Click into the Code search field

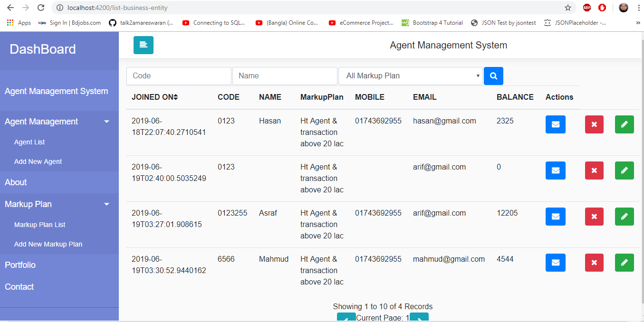coord(179,76)
